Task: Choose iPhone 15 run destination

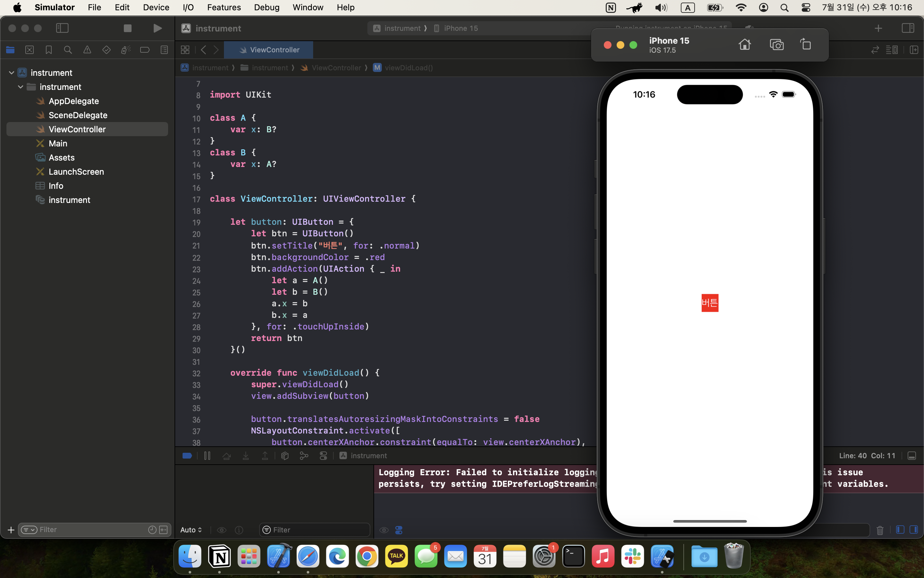Action: click(x=456, y=28)
